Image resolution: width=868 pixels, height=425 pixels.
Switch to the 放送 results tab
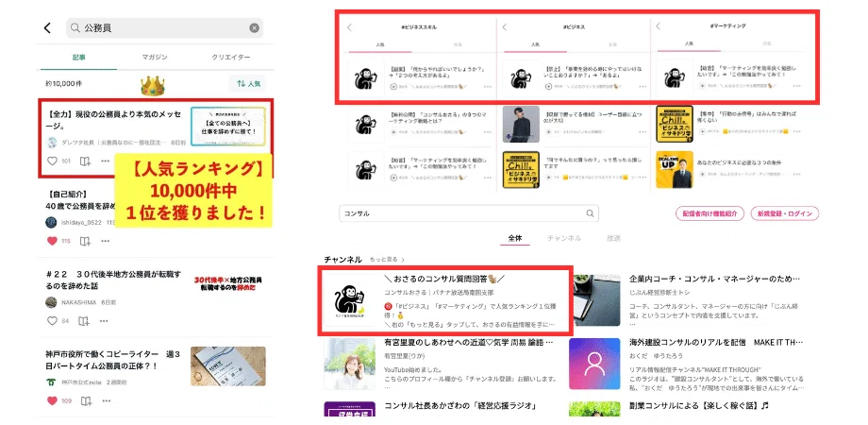click(613, 238)
